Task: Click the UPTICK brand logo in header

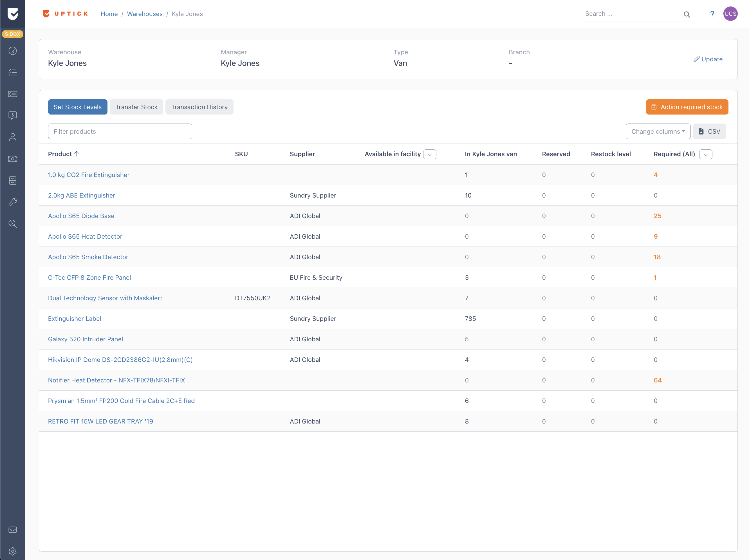Action: coord(65,14)
